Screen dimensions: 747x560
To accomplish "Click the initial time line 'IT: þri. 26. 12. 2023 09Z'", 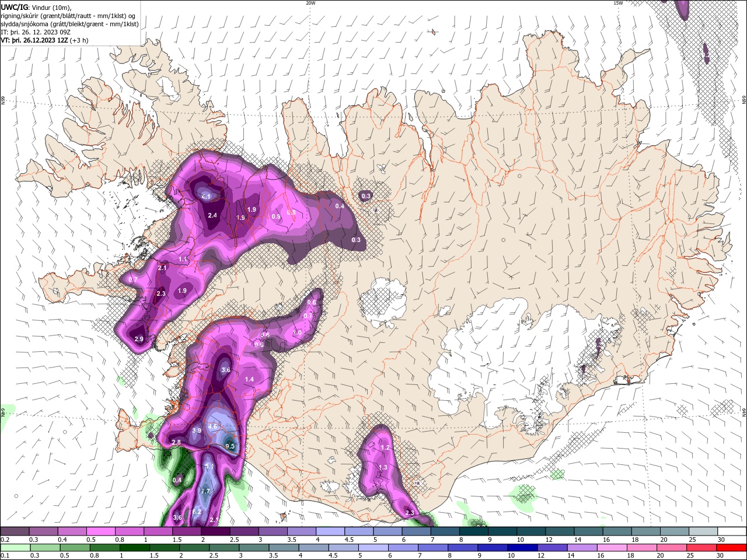I will 36,32.
